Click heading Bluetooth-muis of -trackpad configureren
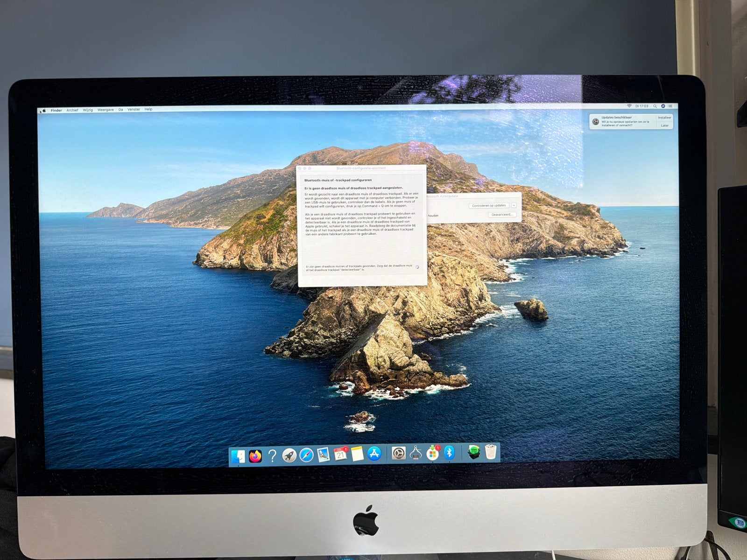 pos(338,180)
